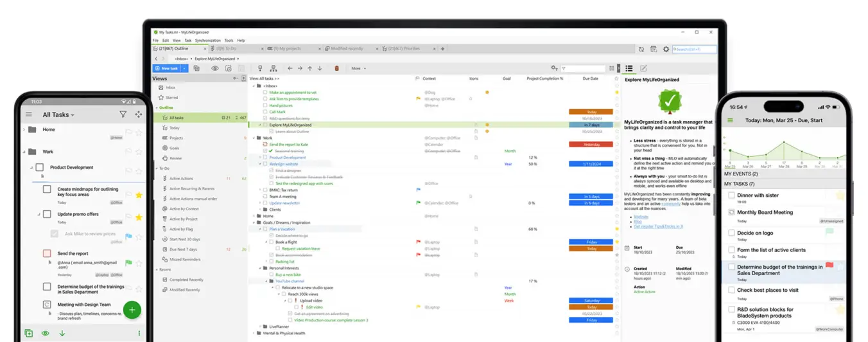The height and width of the screenshot is (342, 868).
Task: Click green plus add button on left phone
Action: (132, 310)
